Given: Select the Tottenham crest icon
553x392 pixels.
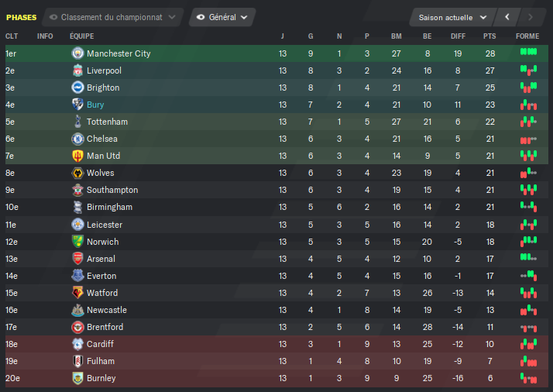Looking at the screenshot, I should (x=77, y=122).
